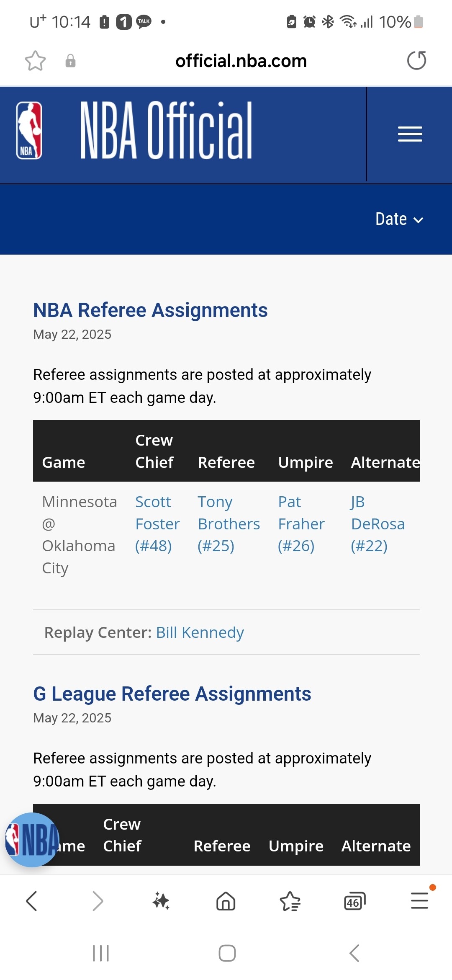
Task: Open Tony Brothers (#25) referee link
Action: pos(229,524)
